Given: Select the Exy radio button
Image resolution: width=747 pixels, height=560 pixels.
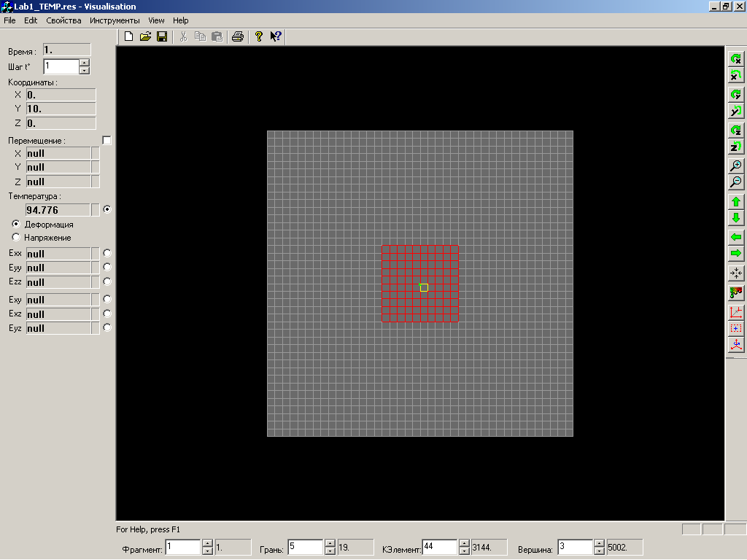Looking at the screenshot, I should coord(107,299).
